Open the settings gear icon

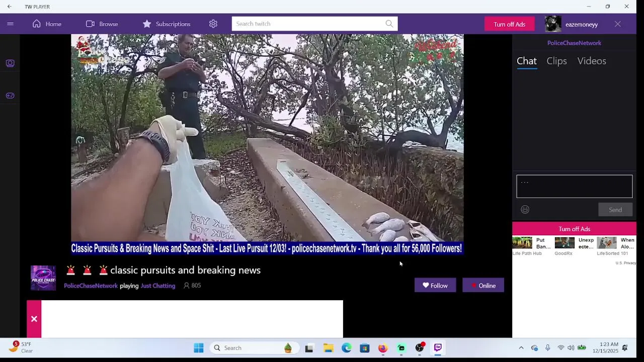tap(213, 24)
